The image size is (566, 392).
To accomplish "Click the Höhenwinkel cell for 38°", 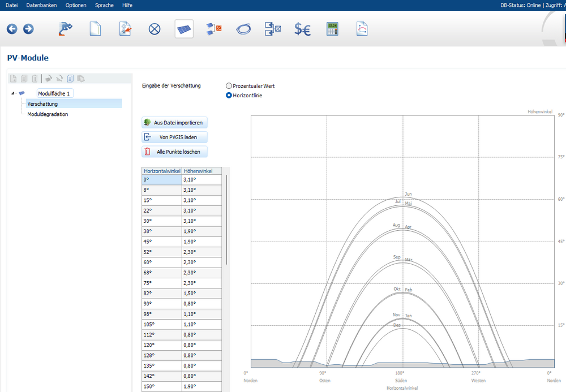I will pyautogui.click(x=201, y=231).
